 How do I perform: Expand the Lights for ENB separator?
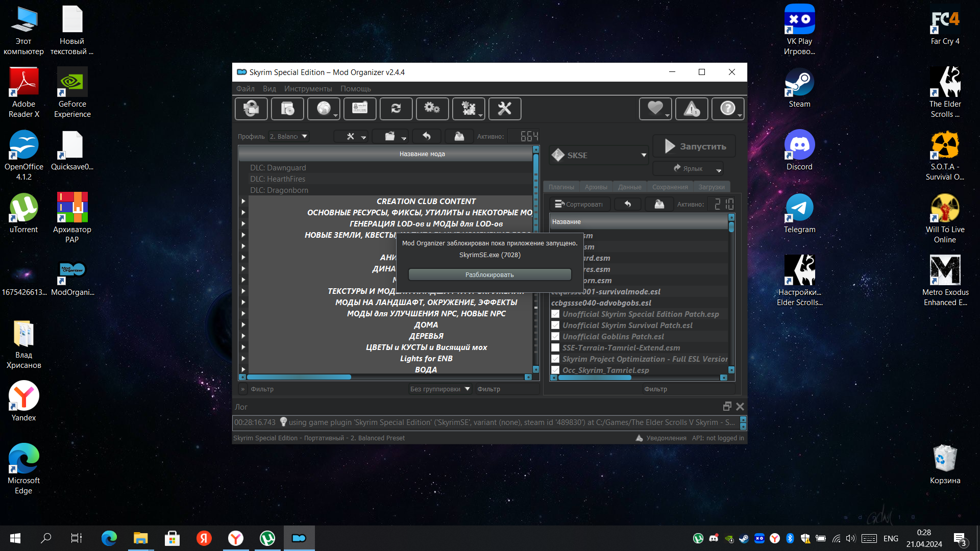click(x=243, y=359)
